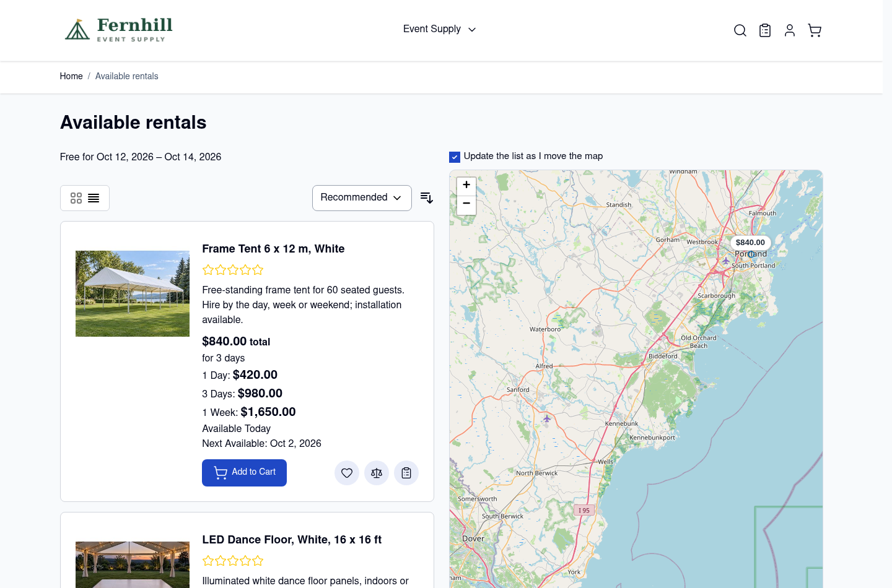Open LED Dance Floor, White, 16 x 16 ft title
This screenshot has height=588, width=892.
[292, 540]
